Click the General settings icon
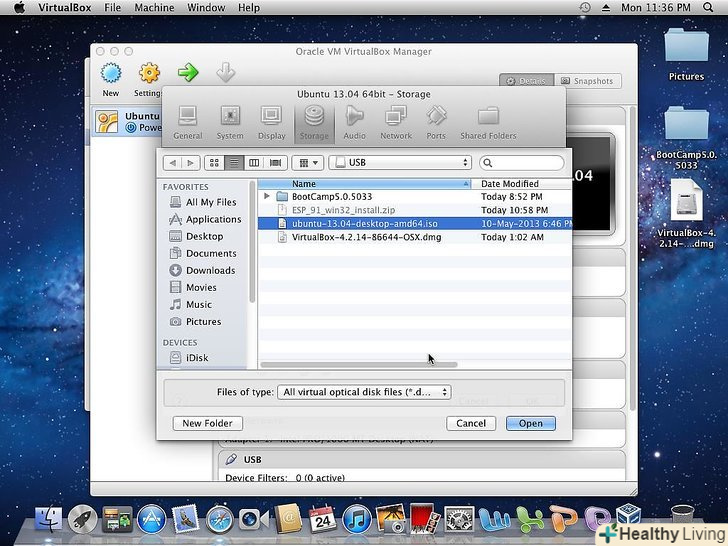This screenshot has height=546, width=728. (x=187, y=120)
